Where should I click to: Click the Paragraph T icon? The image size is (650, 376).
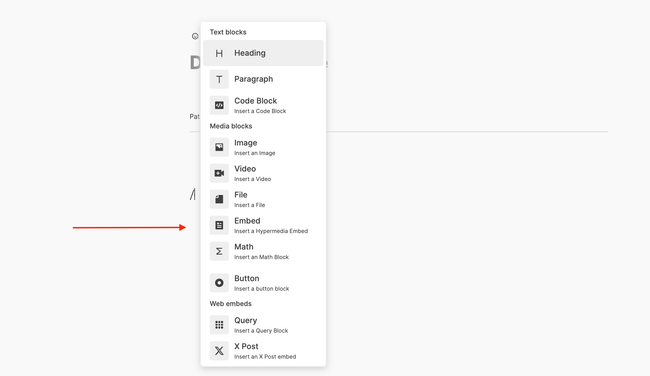pyautogui.click(x=219, y=79)
